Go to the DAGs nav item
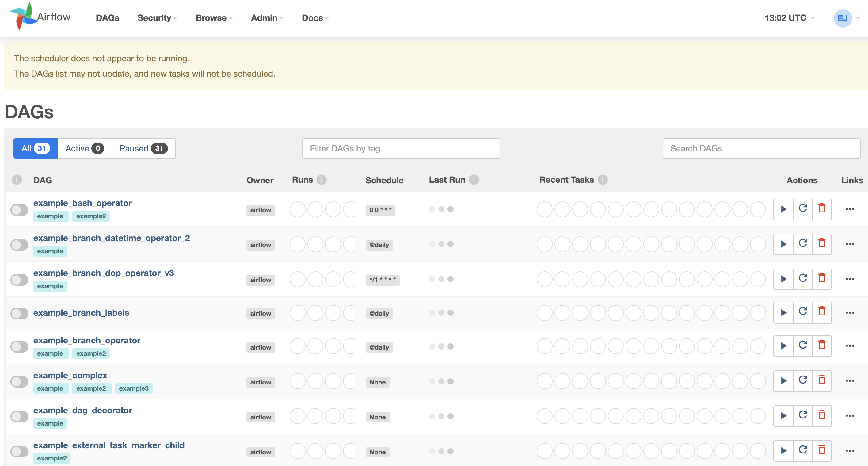Viewport: 868px width, 466px height. click(x=108, y=18)
